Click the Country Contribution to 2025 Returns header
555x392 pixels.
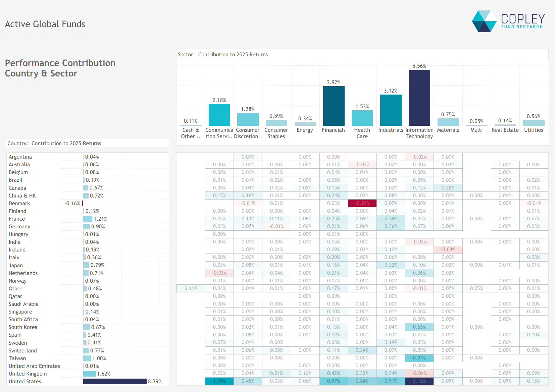[x=54, y=144]
